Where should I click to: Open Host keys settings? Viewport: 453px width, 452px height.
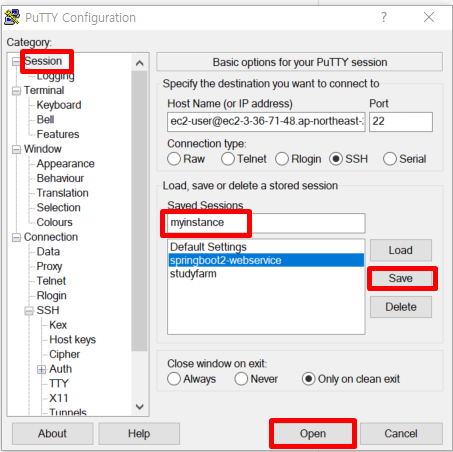(x=73, y=340)
